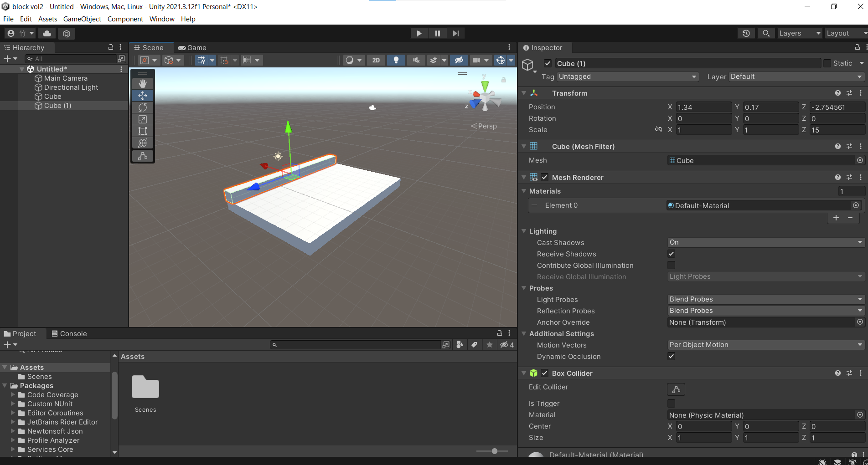This screenshot has width=868, height=465.
Task: Check Contribute Global Illumination
Action: 672,265
